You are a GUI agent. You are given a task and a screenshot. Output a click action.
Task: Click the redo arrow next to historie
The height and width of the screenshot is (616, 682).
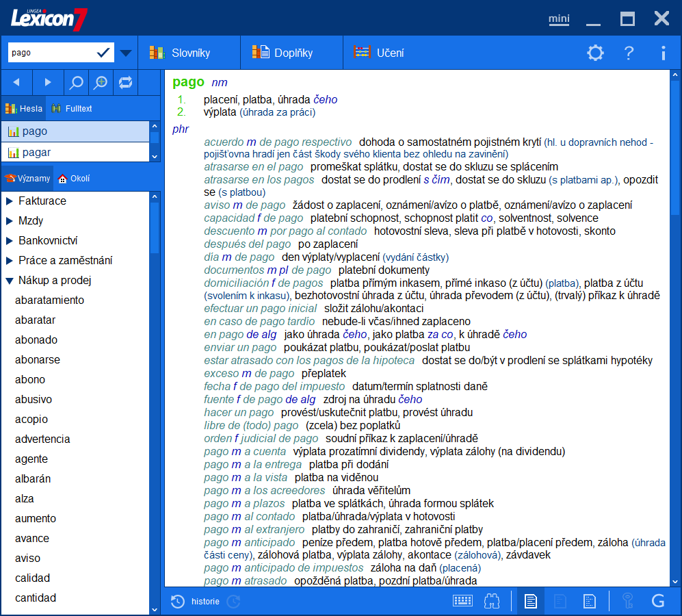click(233, 602)
